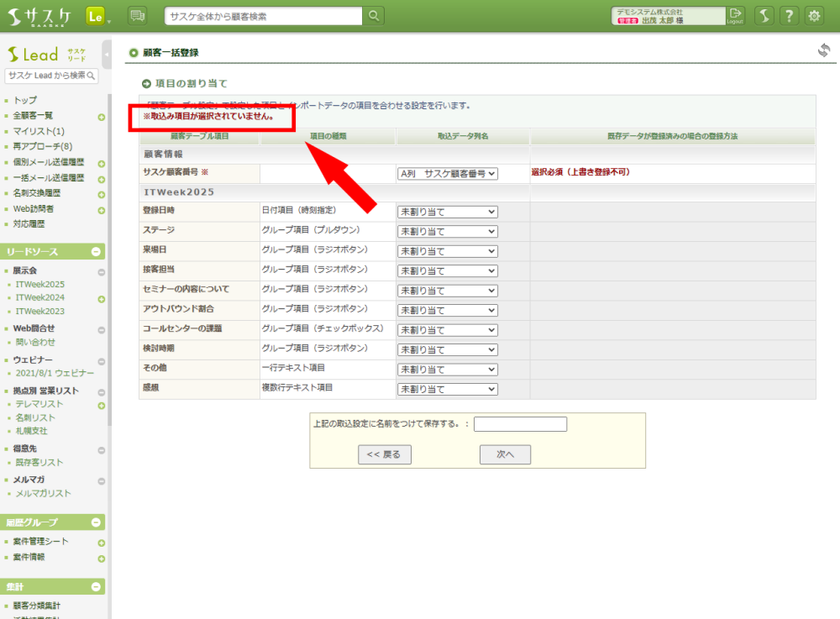This screenshot has width=840, height=619.
Task: Open the 感想 import column dropdown
Action: click(x=448, y=389)
